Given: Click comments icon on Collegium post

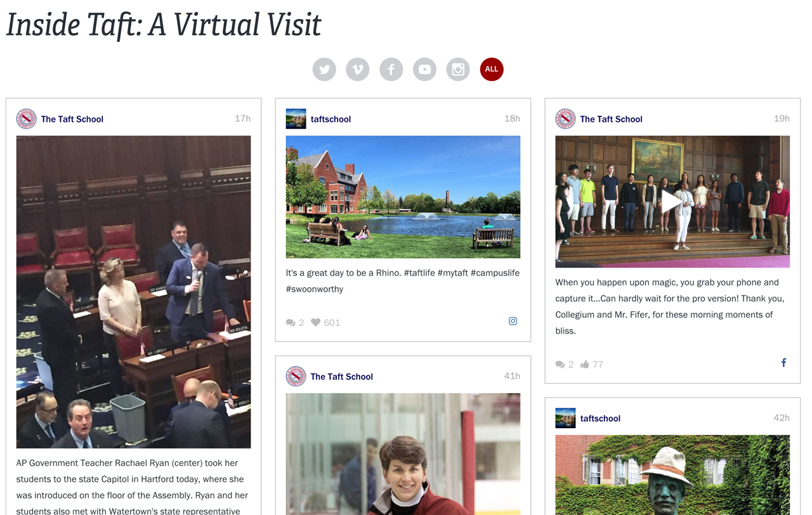Looking at the screenshot, I should coord(560,364).
